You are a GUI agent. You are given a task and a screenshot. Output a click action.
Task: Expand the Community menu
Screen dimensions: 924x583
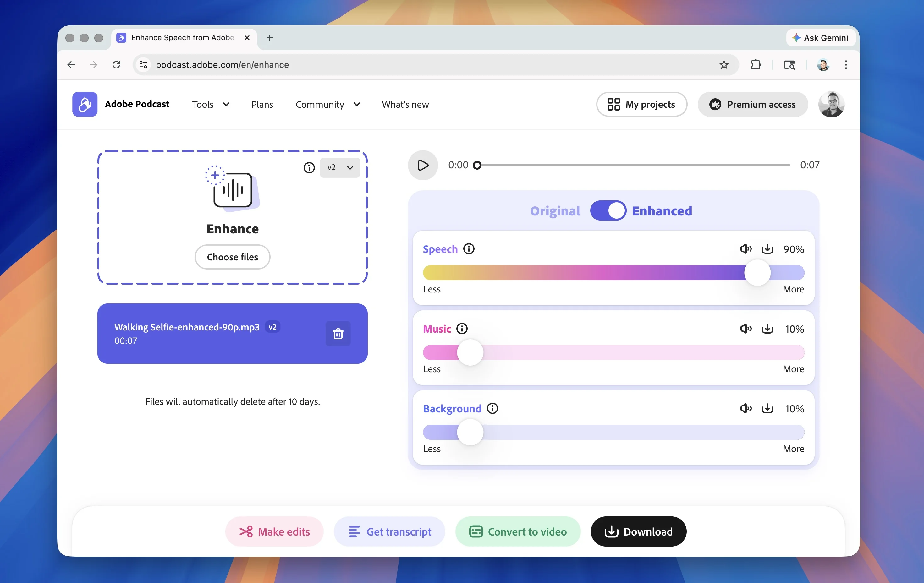(x=327, y=104)
